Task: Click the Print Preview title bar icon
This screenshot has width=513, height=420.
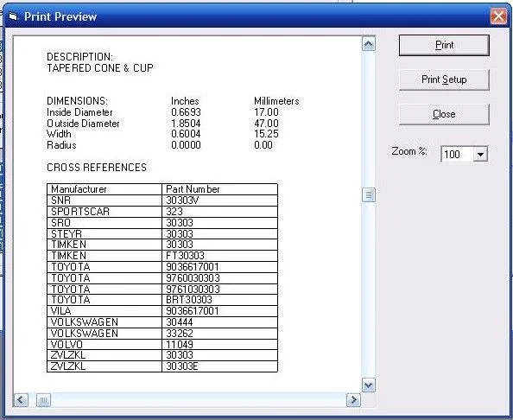Action: 13,16
